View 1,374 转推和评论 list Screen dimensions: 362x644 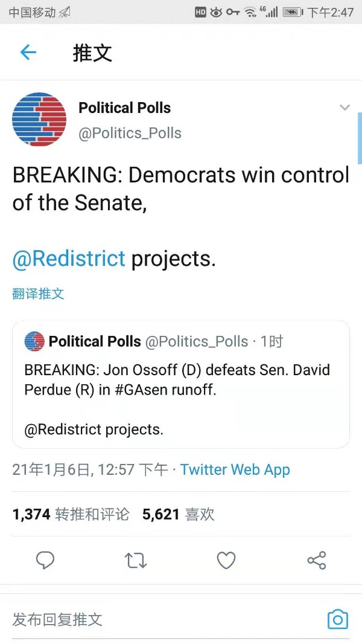coord(71,514)
